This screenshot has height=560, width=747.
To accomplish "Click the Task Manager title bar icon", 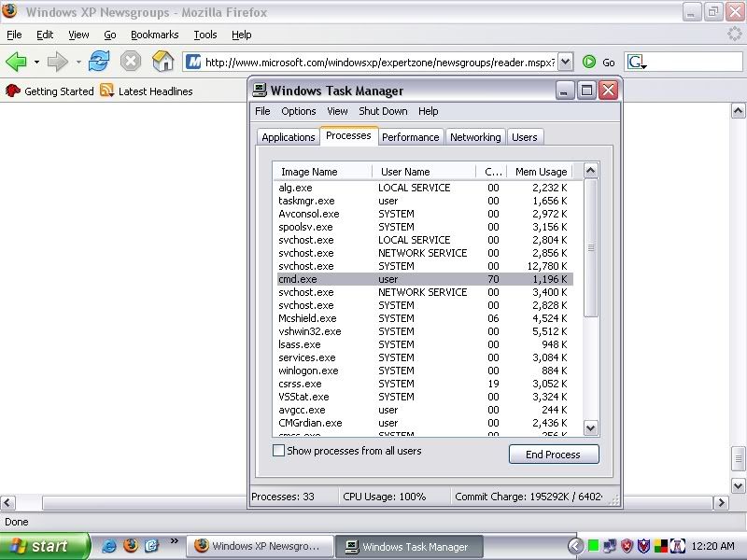I will pos(260,90).
